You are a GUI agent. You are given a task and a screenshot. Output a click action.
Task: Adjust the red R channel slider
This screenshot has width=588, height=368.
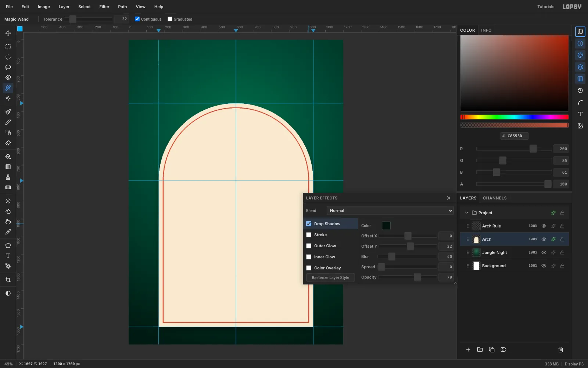click(x=514, y=149)
